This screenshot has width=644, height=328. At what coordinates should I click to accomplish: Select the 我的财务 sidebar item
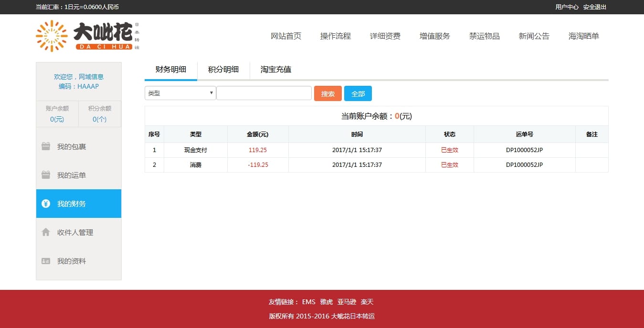click(79, 204)
